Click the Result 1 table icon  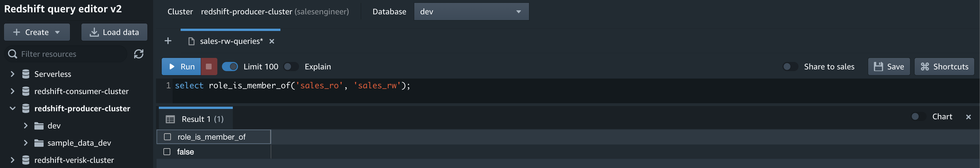[170, 119]
